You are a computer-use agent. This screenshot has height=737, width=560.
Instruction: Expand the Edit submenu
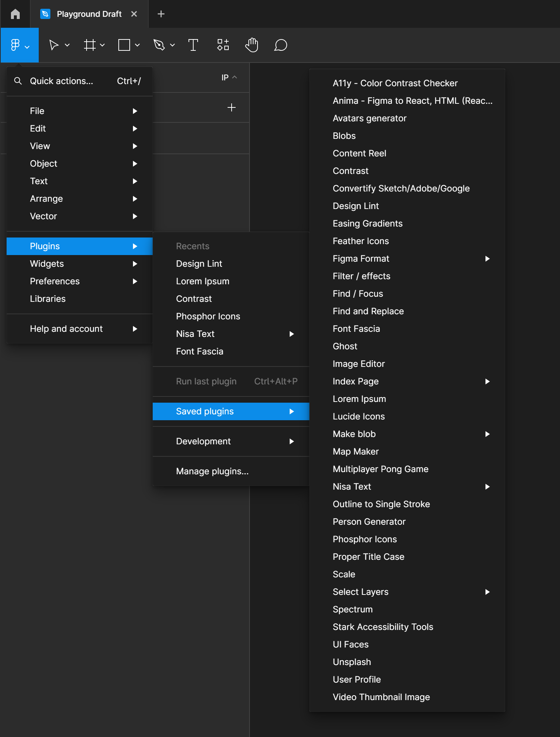click(80, 128)
